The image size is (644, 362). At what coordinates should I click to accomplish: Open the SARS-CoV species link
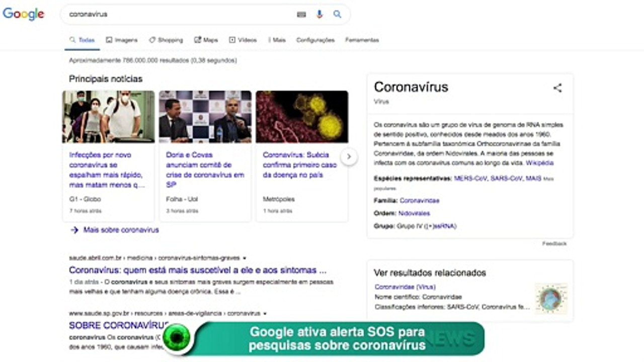[x=507, y=178]
